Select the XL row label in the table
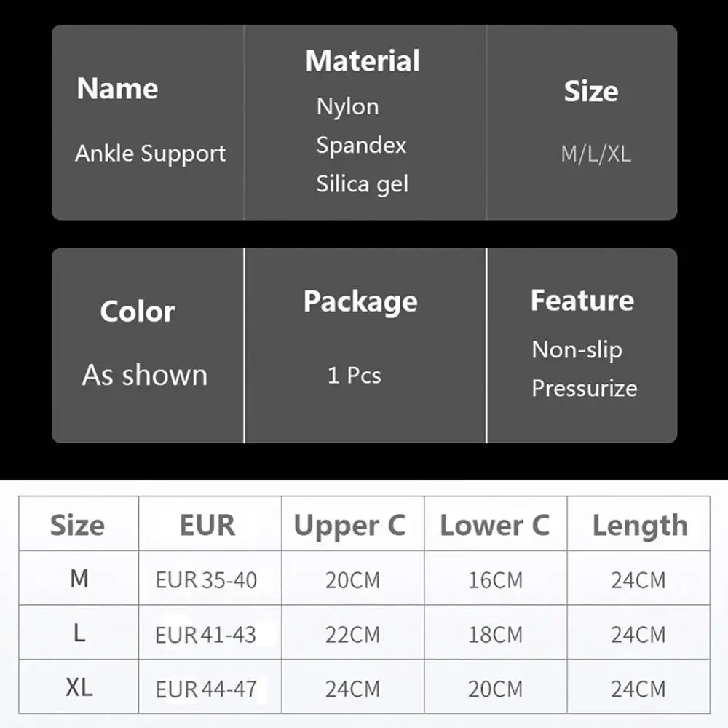The image size is (728, 728). [x=79, y=688]
